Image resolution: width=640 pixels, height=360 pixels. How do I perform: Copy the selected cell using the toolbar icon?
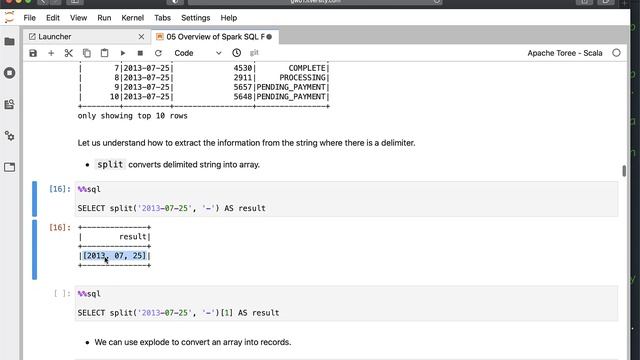point(87,53)
